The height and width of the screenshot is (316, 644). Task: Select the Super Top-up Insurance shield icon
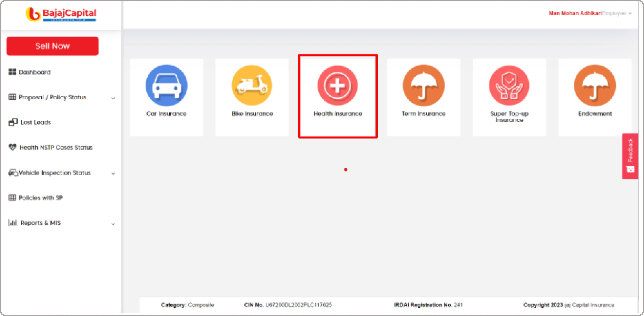509,85
